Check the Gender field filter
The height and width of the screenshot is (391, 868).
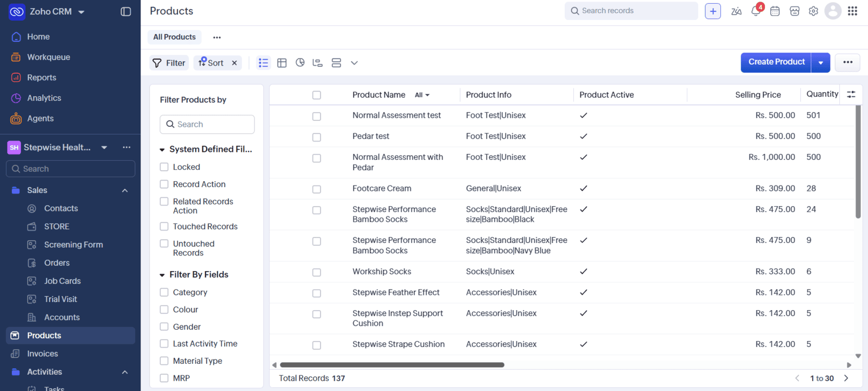pos(164,327)
